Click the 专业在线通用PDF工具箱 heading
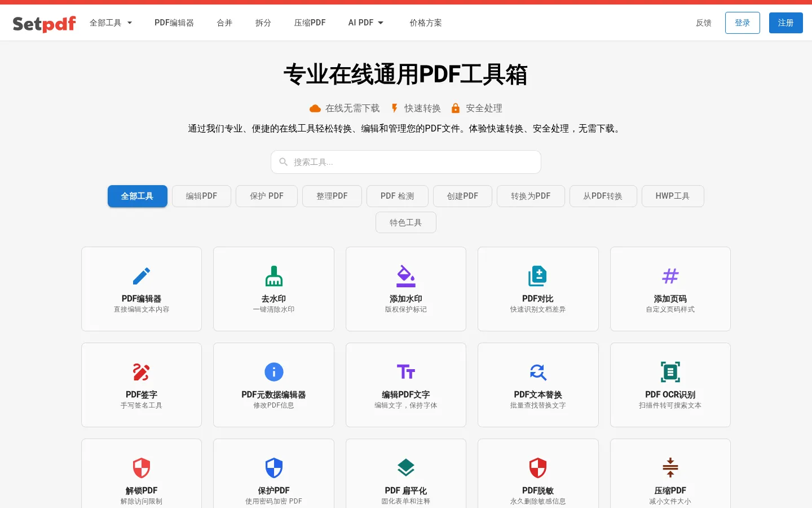This screenshot has width=812, height=508. tap(406, 75)
